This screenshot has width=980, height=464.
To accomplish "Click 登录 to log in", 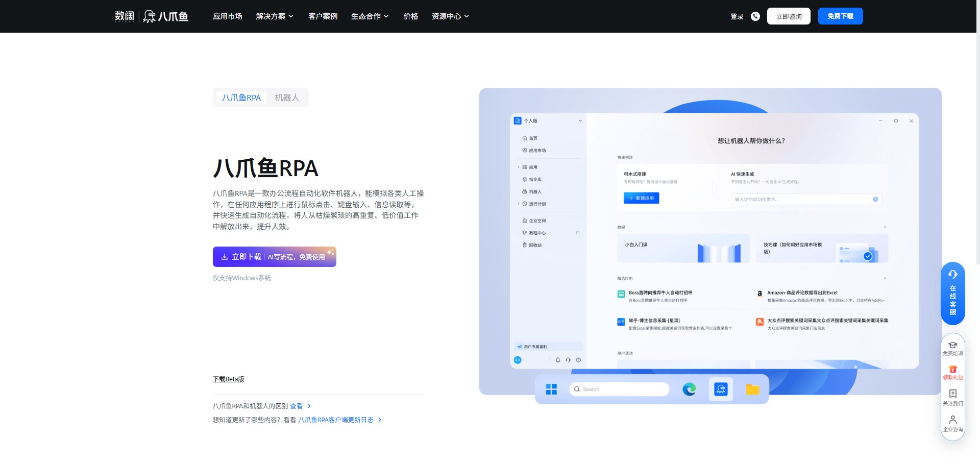I will click(737, 16).
